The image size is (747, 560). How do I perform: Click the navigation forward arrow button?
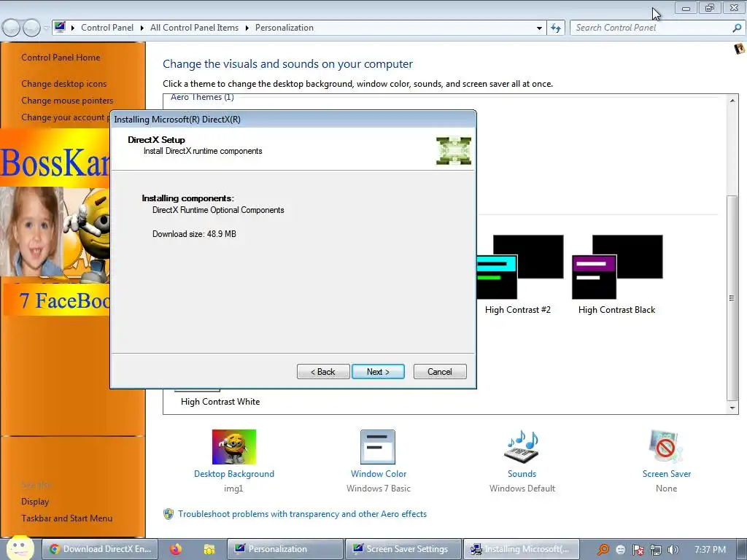click(31, 28)
